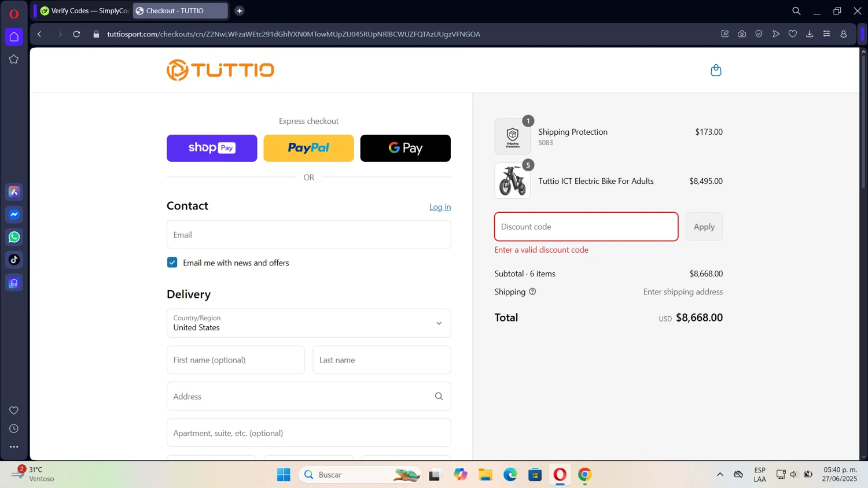Open the sidebar heart pinboards icon
The width and height of the screenshot is (868, 488).
point(14,411)
